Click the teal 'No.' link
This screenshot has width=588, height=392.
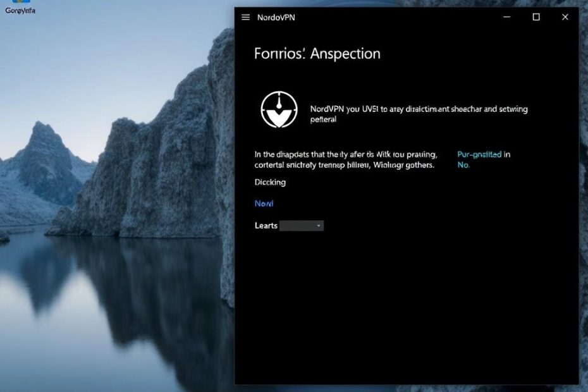[463, 165]
